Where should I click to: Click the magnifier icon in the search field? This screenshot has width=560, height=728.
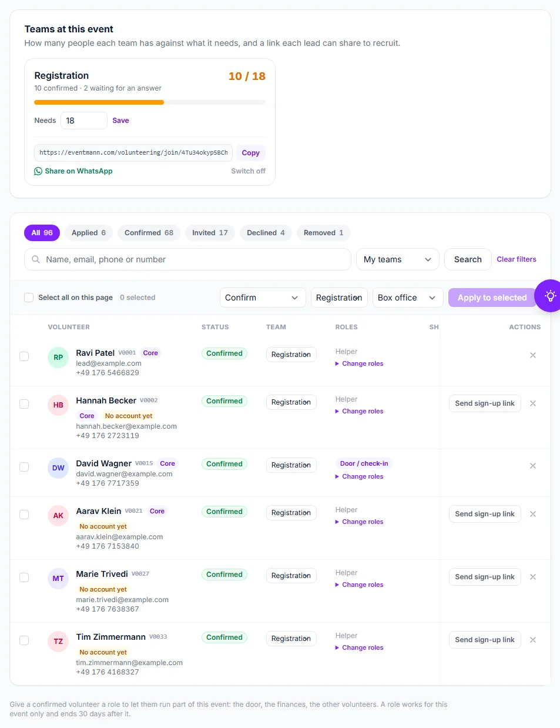point(36,259)
